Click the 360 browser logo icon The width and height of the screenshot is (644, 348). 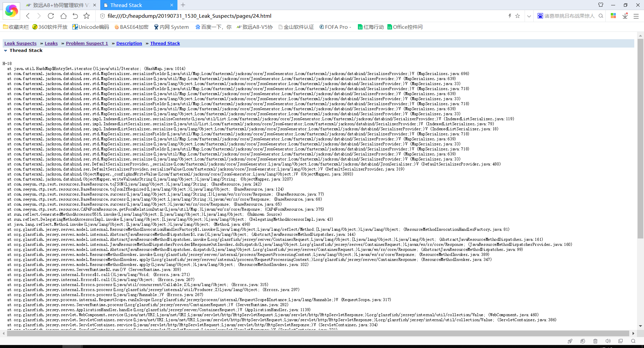coord(11,11)
